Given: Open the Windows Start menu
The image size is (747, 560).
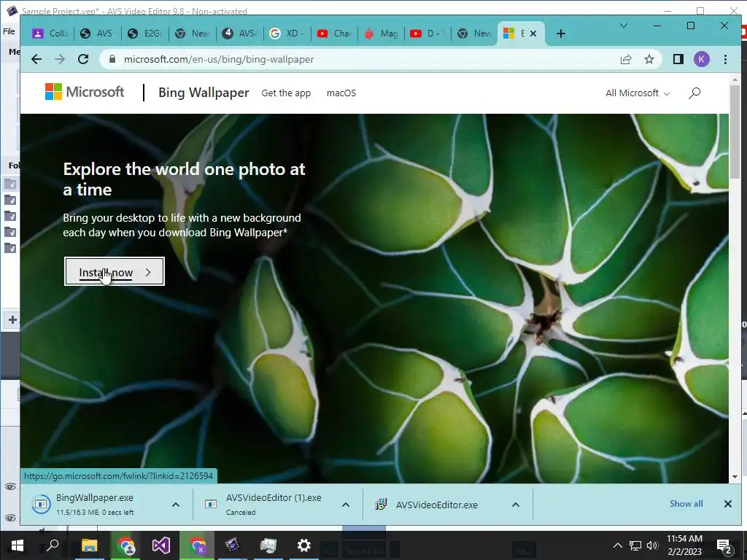Looking at the screenshot, I should click(18, 545).
